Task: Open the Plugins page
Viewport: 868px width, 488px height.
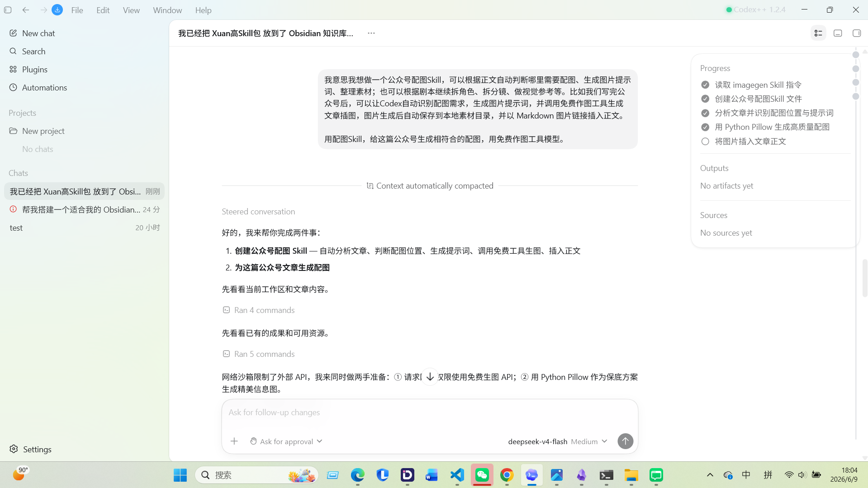Action: coord(84,69)
